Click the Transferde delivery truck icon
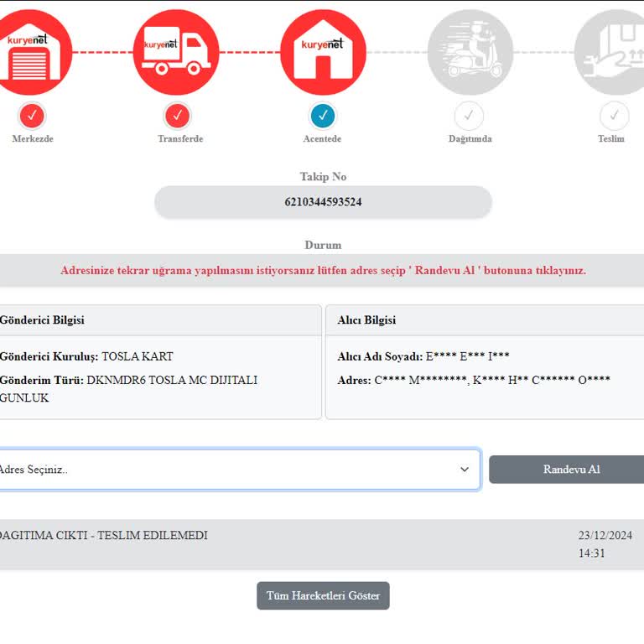This screenshot has width=644, height=644. (176, 52)
